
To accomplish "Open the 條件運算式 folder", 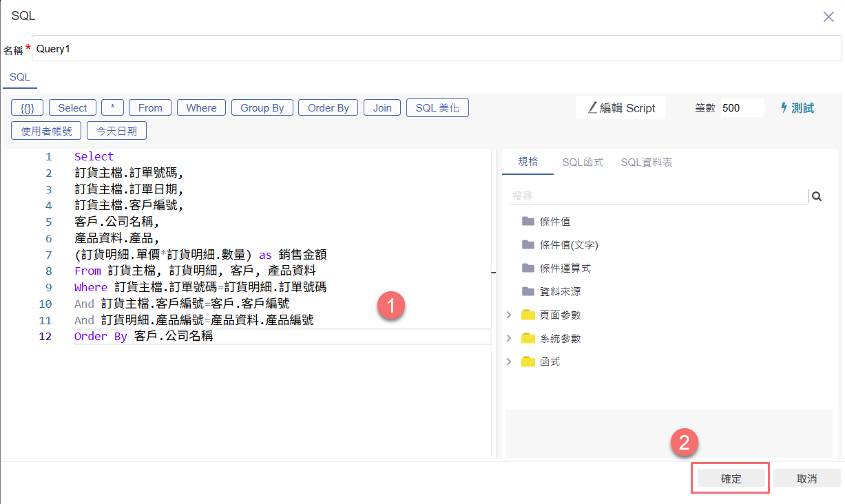I will pos(565,269).
